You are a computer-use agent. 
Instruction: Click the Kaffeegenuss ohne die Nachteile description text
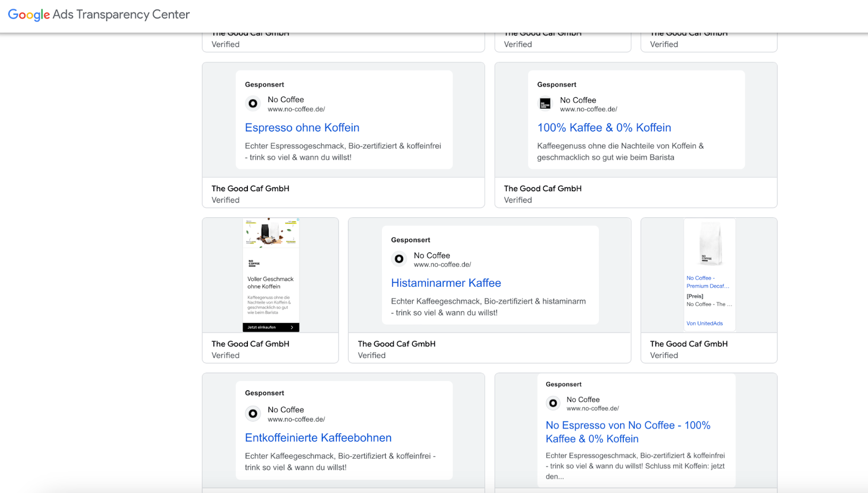click(621, 151)
